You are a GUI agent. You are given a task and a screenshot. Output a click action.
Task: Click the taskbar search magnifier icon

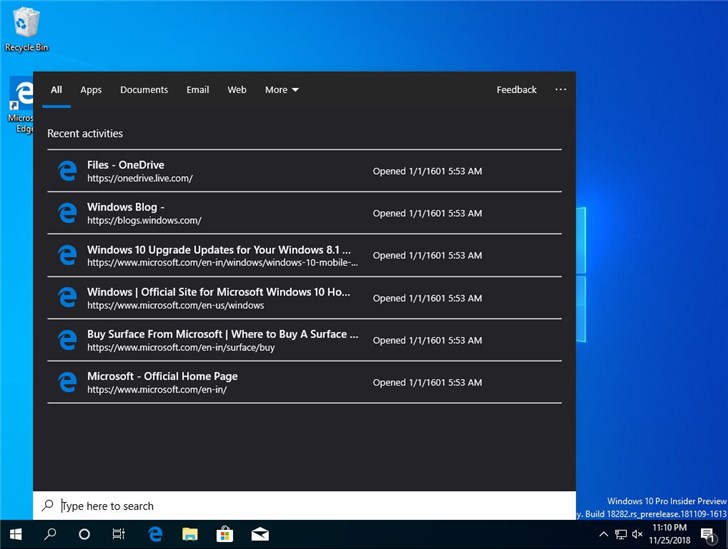50,534
